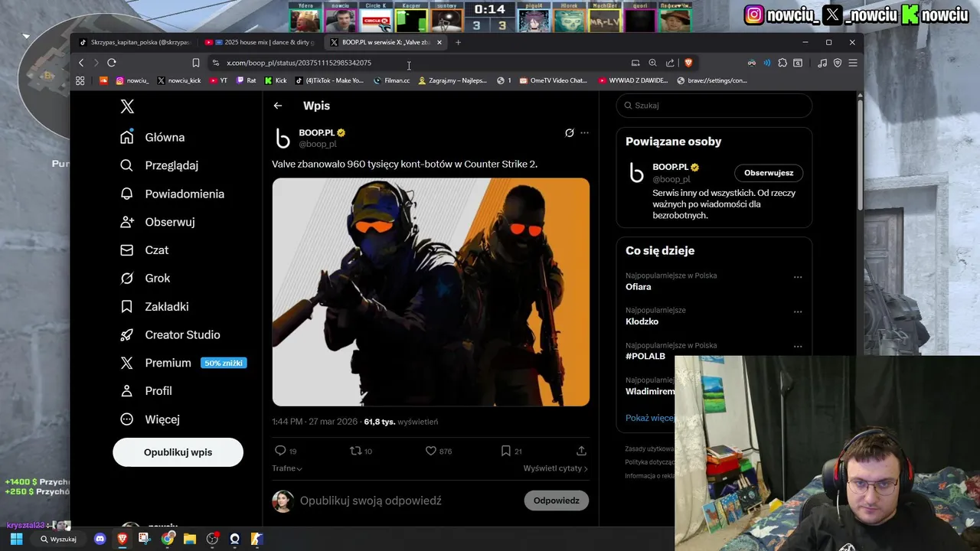
Task: Open the nowciu_ Instagram bookmark
Action: point(132,80)
